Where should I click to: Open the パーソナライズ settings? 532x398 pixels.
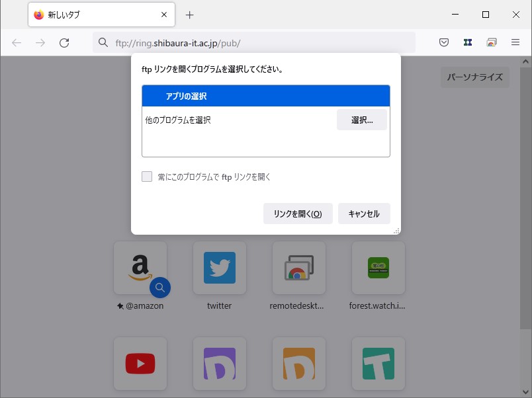474,77
